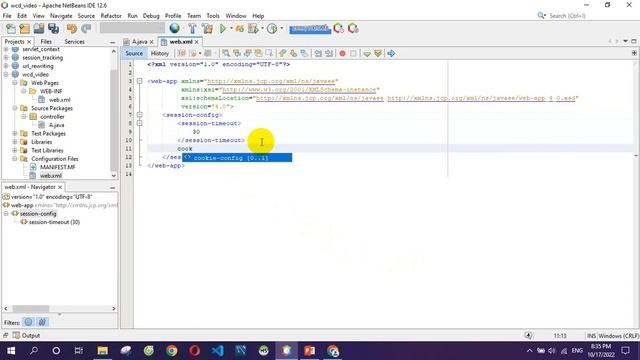Image resolution: width=640 pixels, height=360 pixels.
Task: Click the red Start Macro Recording icon
Action: point(342,53)
